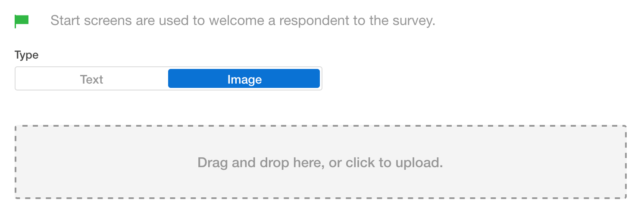Click empty area left inside upload box
Image resolution: width=644 pixels, height=218 pixels.
point(103,162)
